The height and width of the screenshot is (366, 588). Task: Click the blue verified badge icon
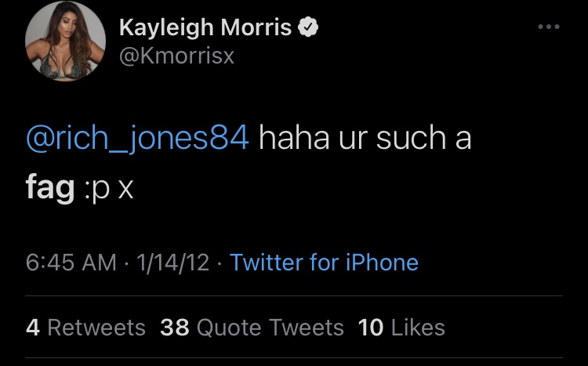(308, 27)
